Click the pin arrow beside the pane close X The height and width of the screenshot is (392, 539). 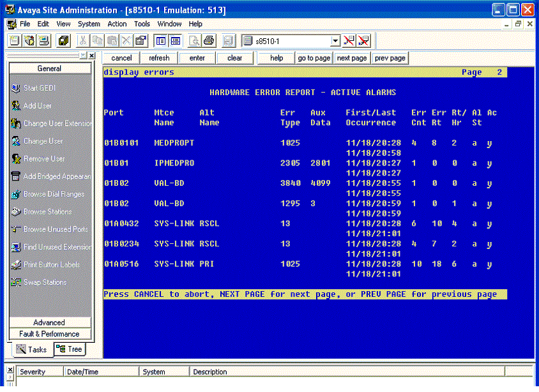[83, 56]
